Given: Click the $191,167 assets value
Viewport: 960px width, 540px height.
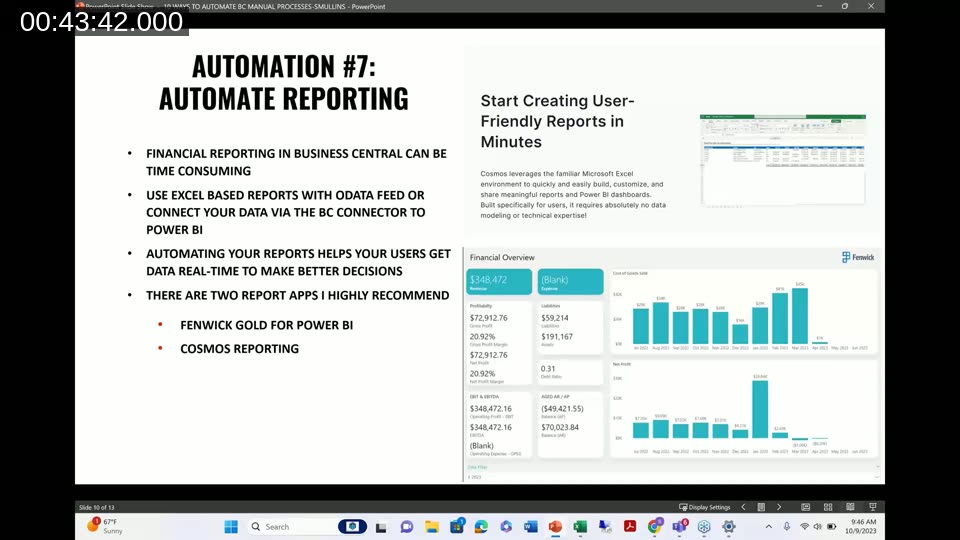Looking at the screenshot, I should (557, 337).
